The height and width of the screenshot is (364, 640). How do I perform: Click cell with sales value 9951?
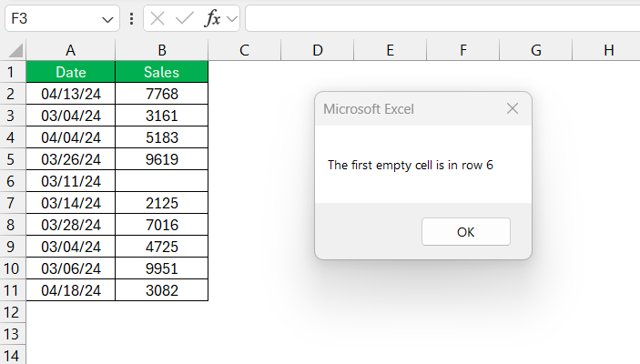(162, 268)
